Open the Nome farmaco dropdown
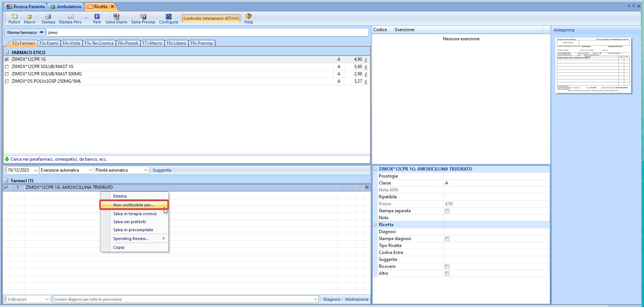The height and width of the screenshot is (307, 644). tap(25, 33)
